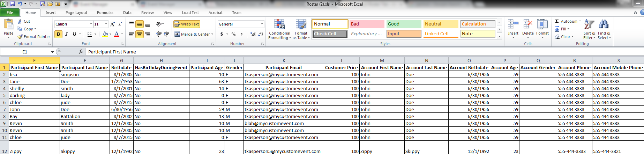Apply the yellow fill color

[105, 34]
